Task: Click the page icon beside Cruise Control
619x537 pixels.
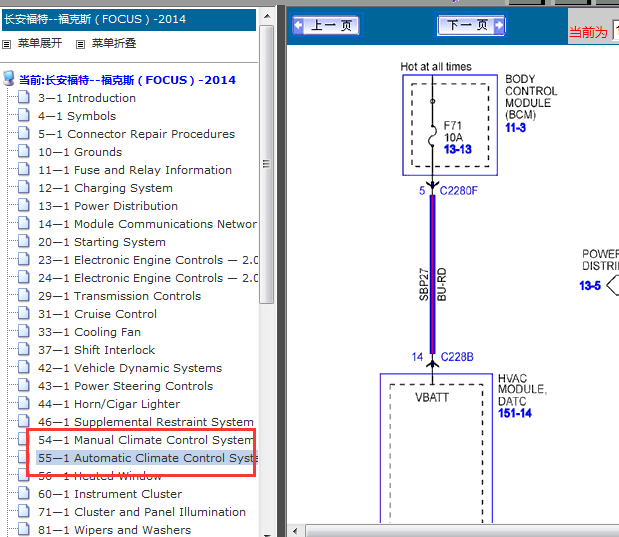Action: (x=24, y=313)
